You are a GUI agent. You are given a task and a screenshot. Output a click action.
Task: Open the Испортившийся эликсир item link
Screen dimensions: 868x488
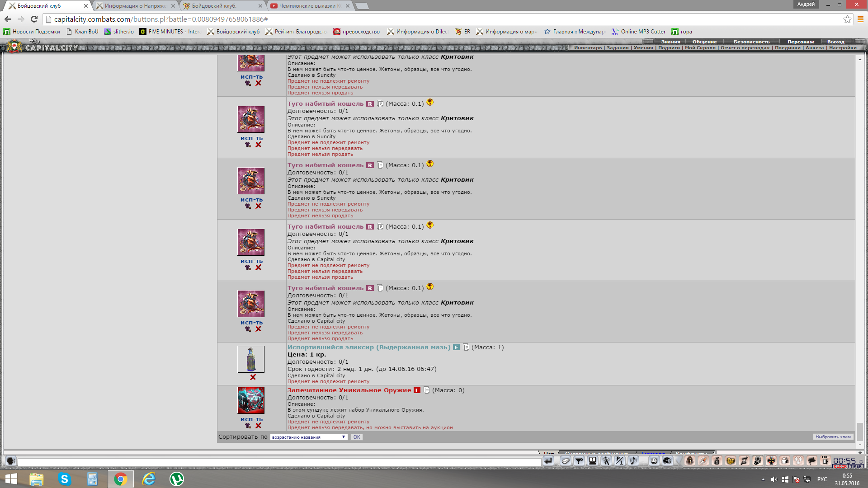(369, 347)
